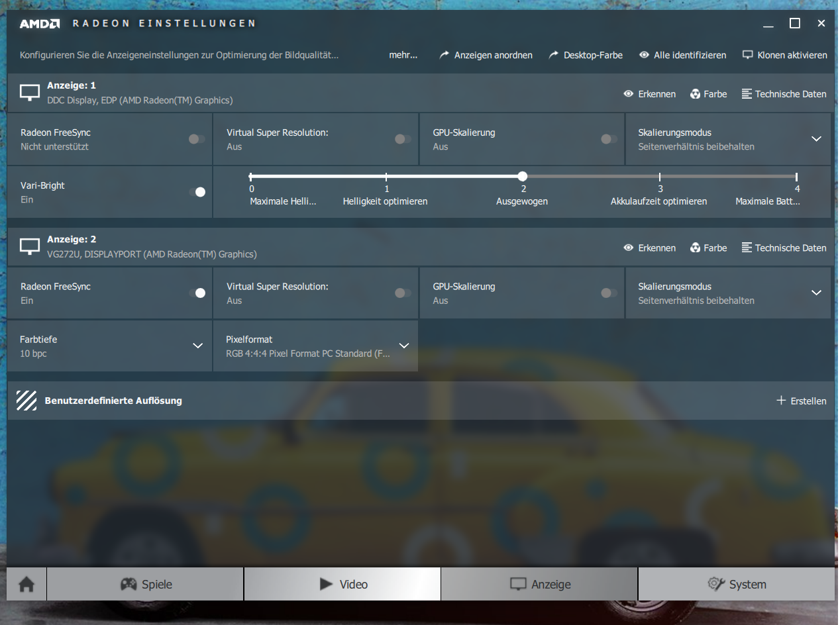Toggle GPU-Skalierung for Anzeige 1
840x625 pixels.
click(609, 139)
